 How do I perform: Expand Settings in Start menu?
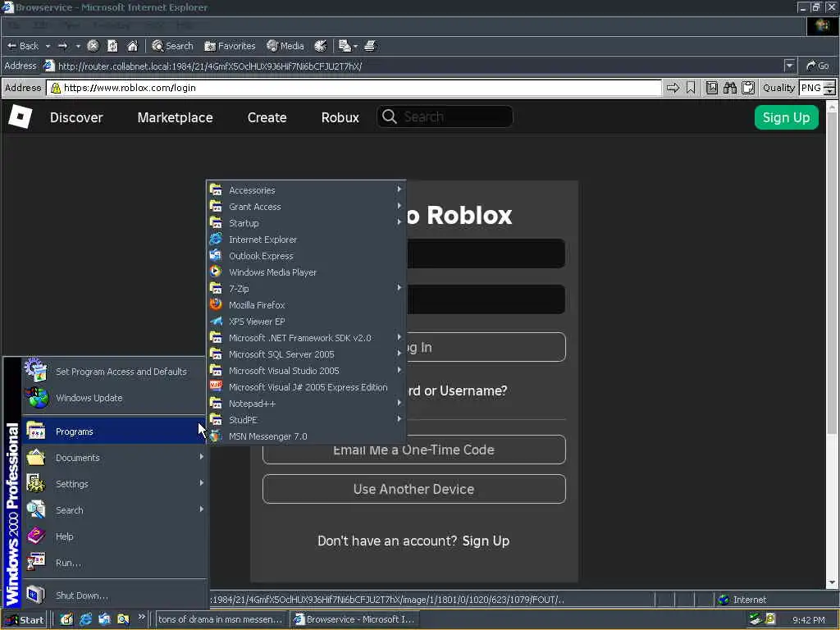114,484
